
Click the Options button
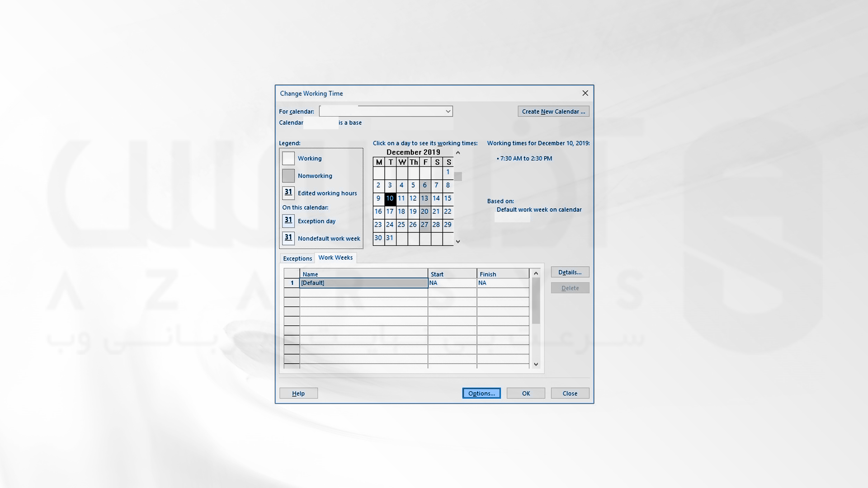(x=481, y=393)
